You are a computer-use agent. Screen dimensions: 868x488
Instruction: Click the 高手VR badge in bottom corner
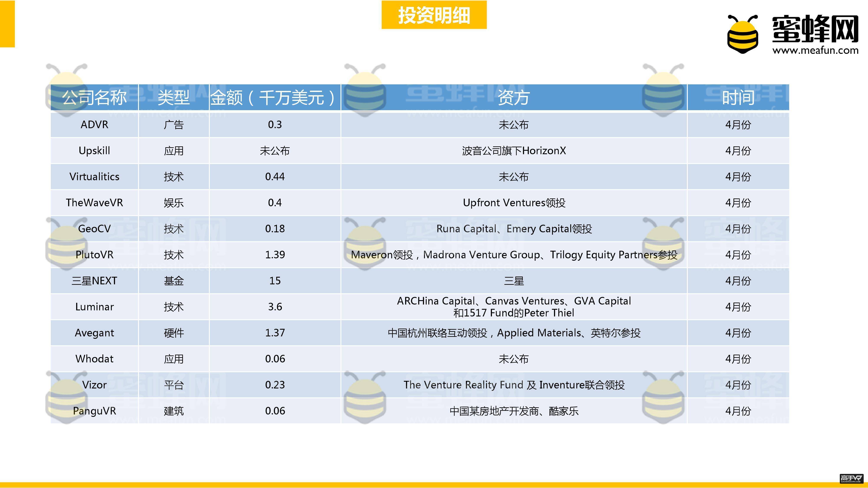852,478
